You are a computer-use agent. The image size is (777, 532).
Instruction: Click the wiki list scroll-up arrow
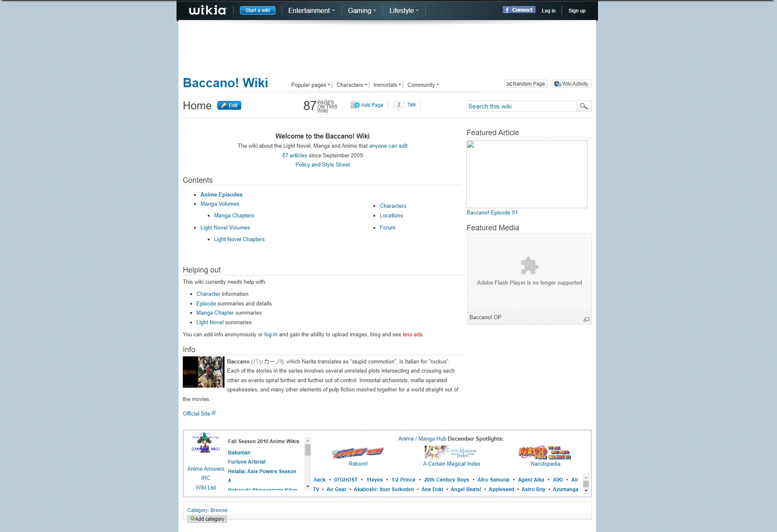(x=586, y=477)
